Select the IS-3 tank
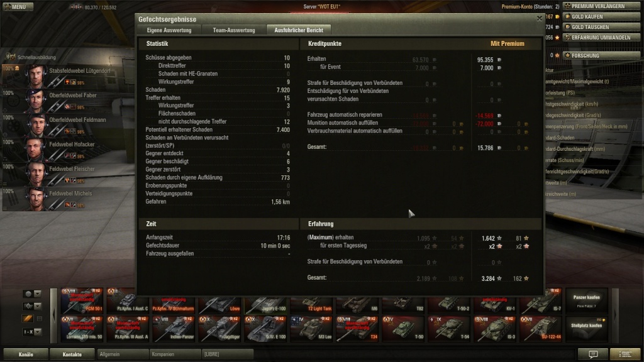Image resolution: width=644 pixels, height=362 pixels. pos(496,328)
